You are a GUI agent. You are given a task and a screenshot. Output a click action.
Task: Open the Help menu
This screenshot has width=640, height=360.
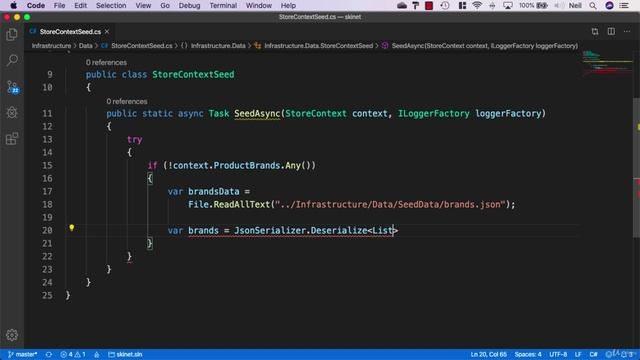tap(288, 5)
